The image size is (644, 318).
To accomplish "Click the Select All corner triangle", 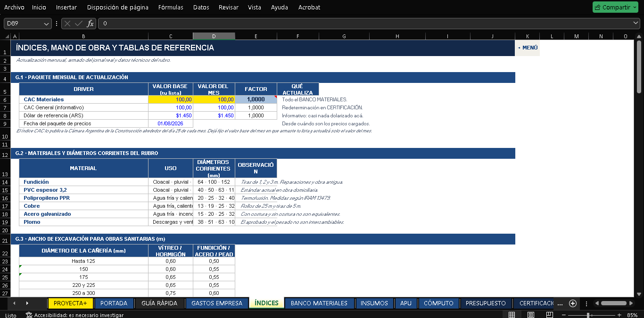I will point(7,36).
